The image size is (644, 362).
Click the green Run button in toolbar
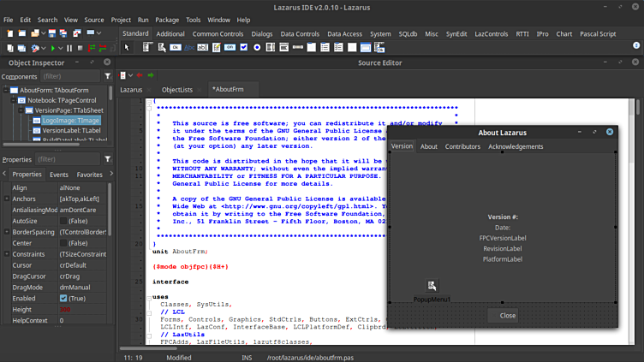pyautogui.click(x=52, y=48)
